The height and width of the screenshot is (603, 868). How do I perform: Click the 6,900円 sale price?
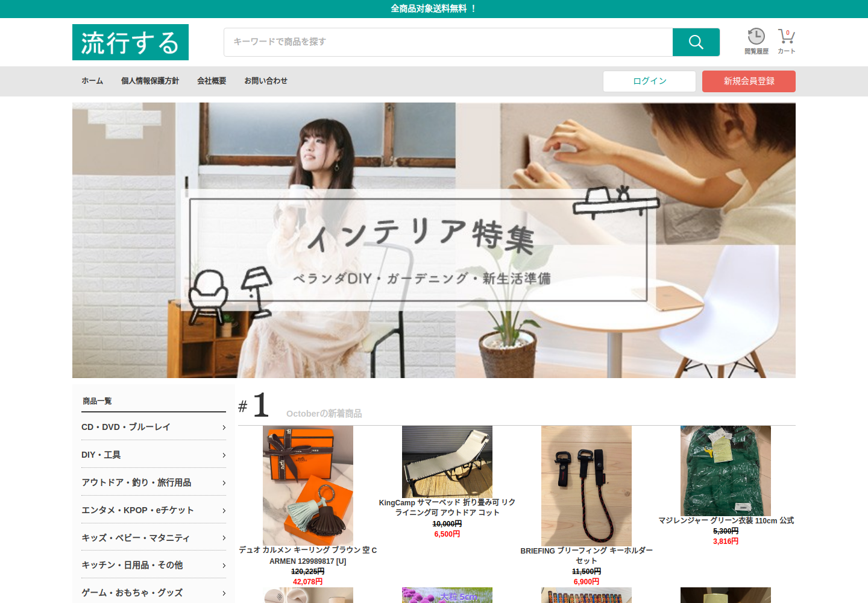pos(587,582)
